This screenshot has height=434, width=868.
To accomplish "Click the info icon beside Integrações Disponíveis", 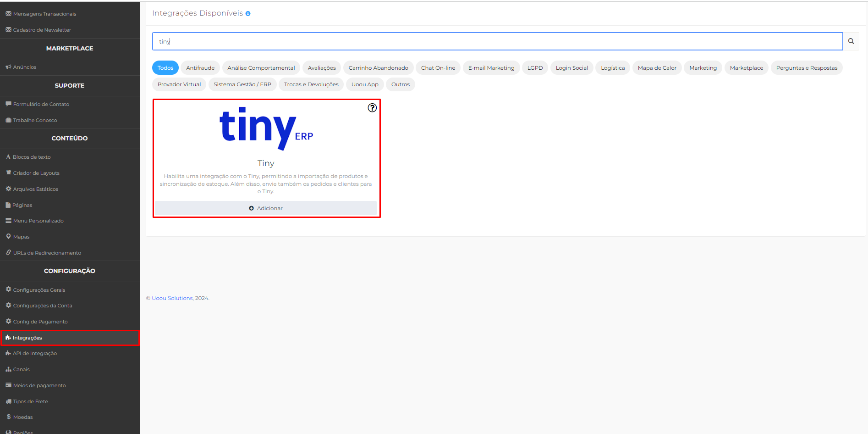I will (x=248, y=14).
